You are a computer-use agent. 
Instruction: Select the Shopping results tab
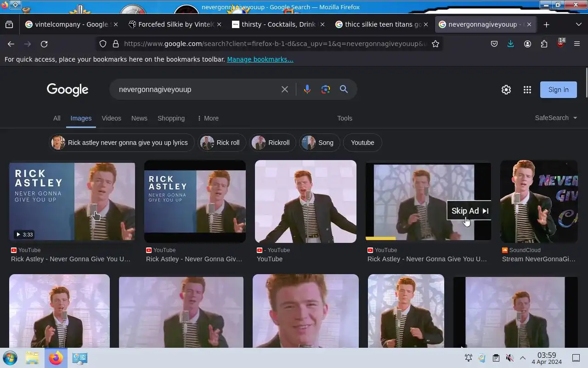pyautogui.click(x=171, y=118)
